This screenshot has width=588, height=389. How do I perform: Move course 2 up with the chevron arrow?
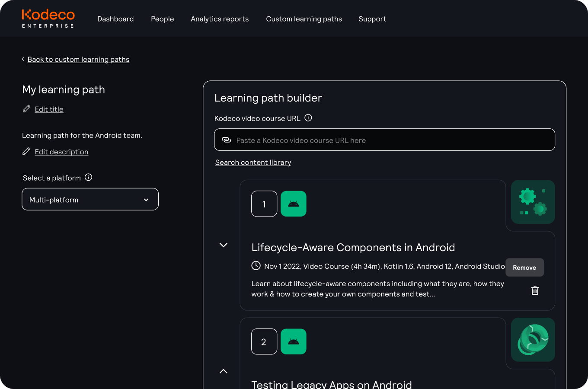point(224,371)
